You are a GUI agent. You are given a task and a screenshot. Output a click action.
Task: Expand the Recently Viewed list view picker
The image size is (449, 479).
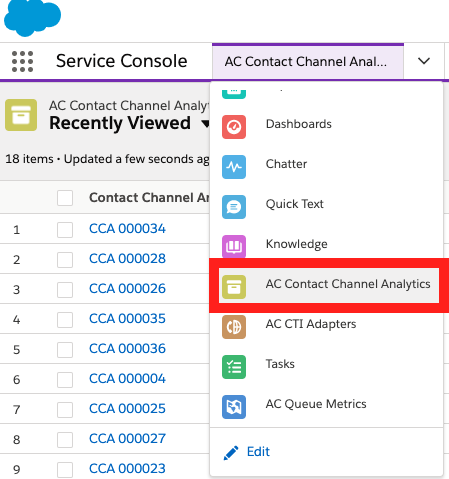[x=206, y=124]
